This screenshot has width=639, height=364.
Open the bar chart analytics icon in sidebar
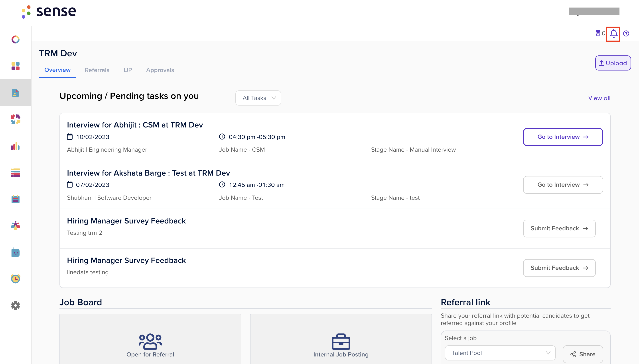[x=16, y=146]
